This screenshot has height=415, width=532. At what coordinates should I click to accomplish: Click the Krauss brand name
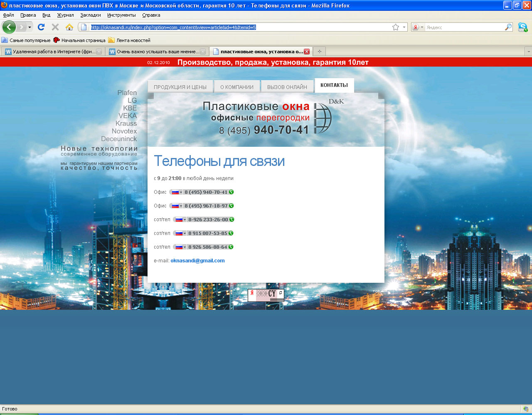pos(126,124)
